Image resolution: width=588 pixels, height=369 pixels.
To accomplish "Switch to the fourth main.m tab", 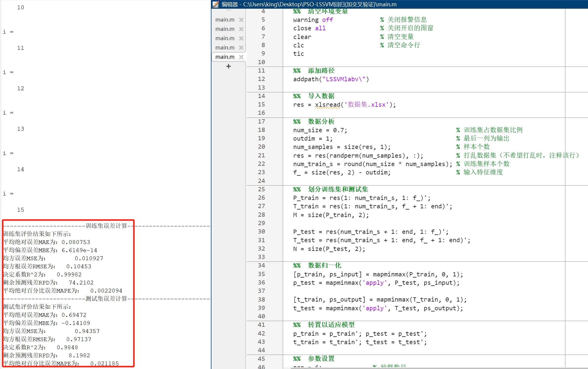I will pyautogui.click(x=225, y=48).
